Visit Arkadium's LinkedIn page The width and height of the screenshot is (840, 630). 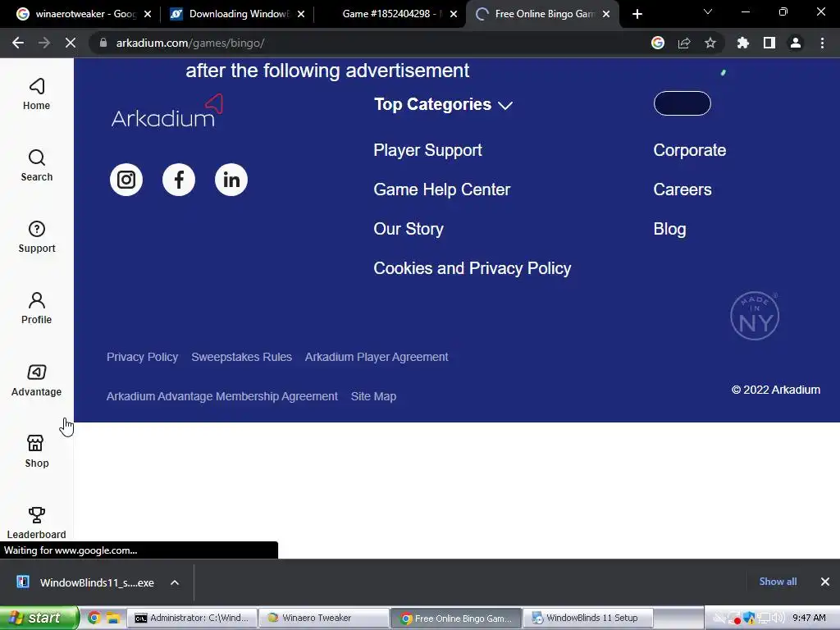click(x=231, y=180)
